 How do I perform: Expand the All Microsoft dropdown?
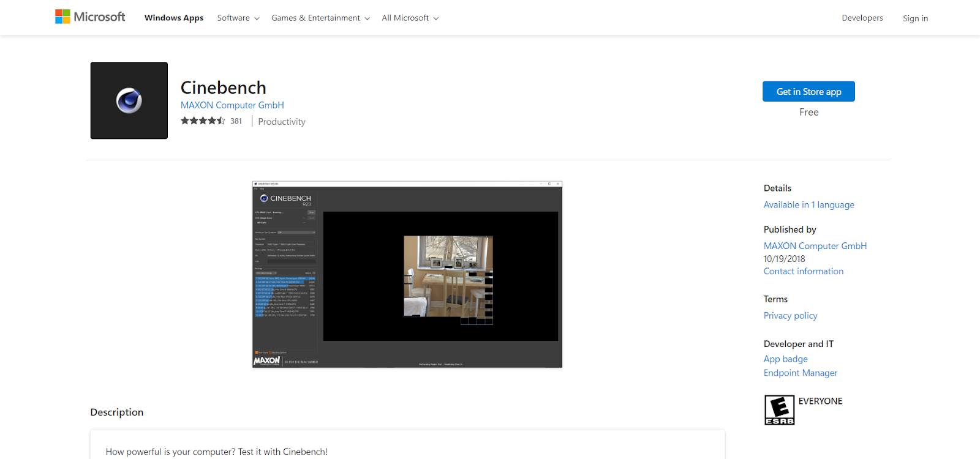click(410, 18)
